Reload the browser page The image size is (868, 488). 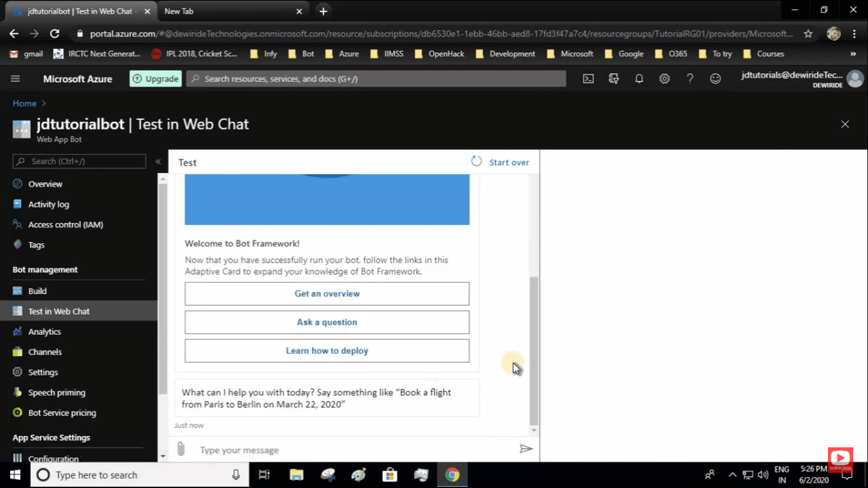[55, 34]
